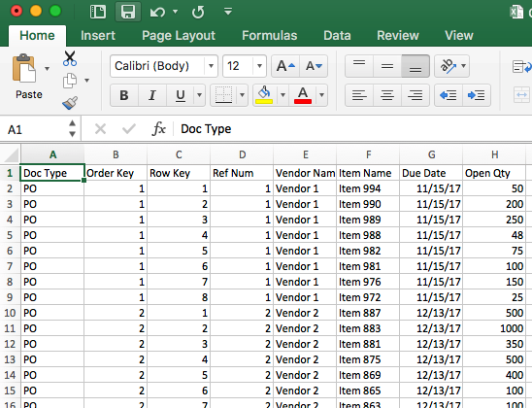The height and width of the screenshot is (408, 532).
Task: Click the Cut scissors icon
Action: point(70,58)
